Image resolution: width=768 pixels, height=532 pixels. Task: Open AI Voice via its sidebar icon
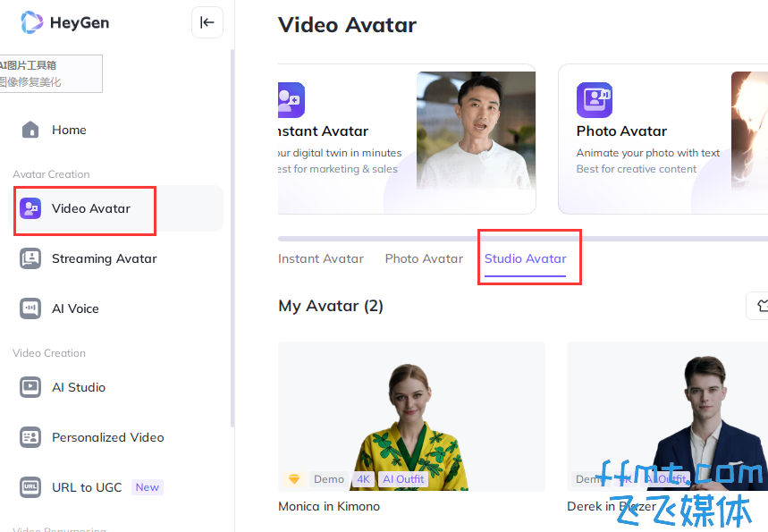click(x=30, y=308)
